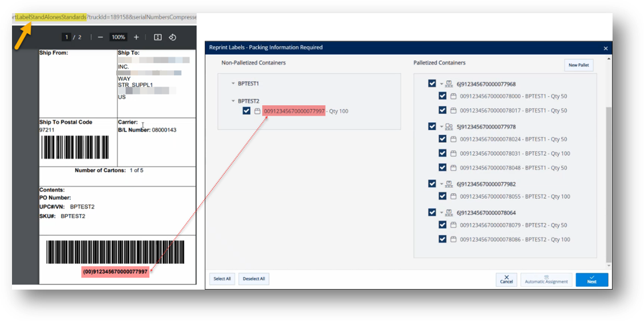Click container icon beside 00912345670000077997
Viewport: 644px width, 321px height.
coord(257,111)
